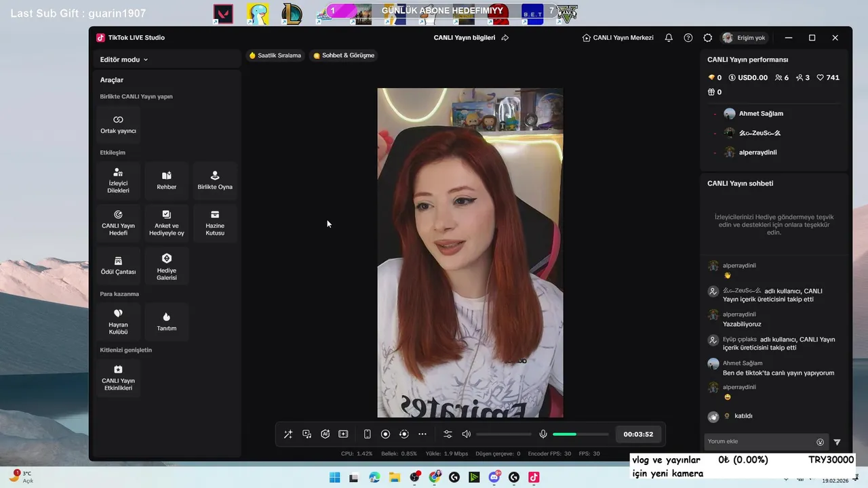
Task: Click the USD0.00 earnings value
Action: [x=748, y=78]
